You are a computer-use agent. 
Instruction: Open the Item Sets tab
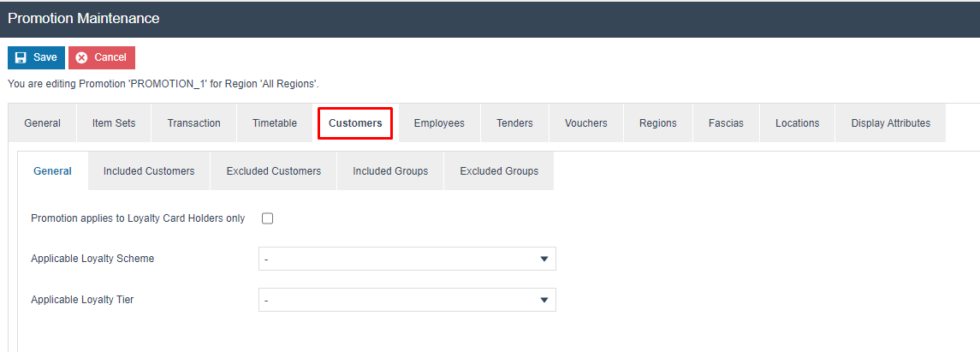coord(114,123)
